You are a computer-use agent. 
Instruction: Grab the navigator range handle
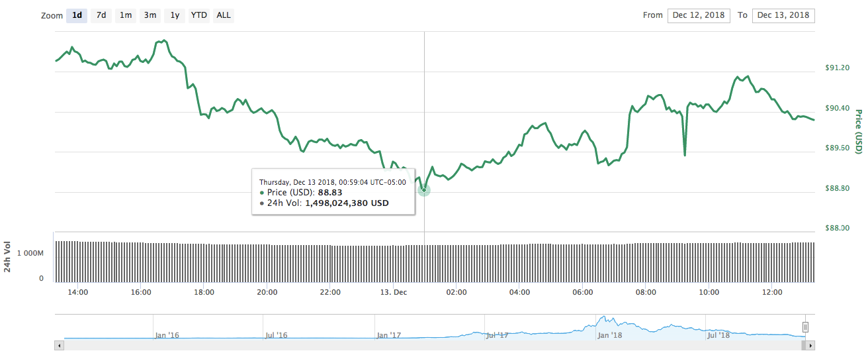(x=805, y=327)
